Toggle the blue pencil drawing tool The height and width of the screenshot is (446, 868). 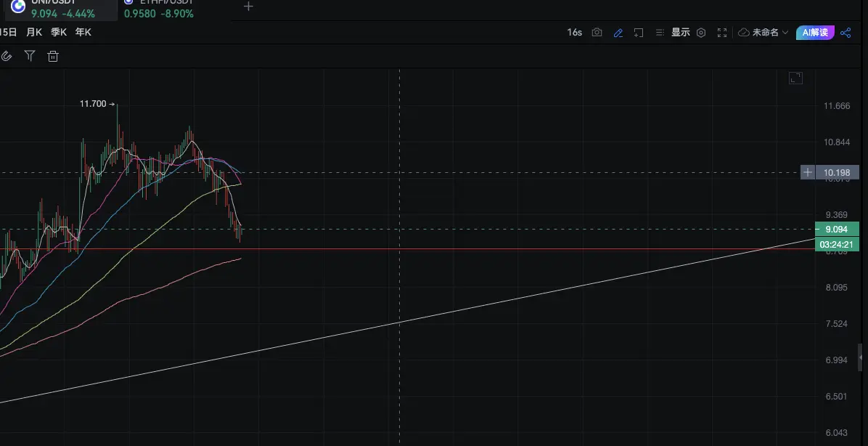tap(618, 33)
